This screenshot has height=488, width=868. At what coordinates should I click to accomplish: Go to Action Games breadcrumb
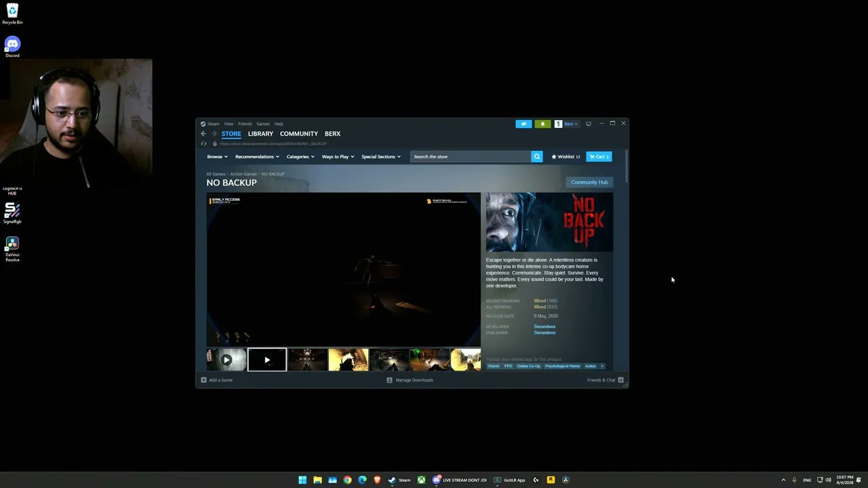[243, 174]
